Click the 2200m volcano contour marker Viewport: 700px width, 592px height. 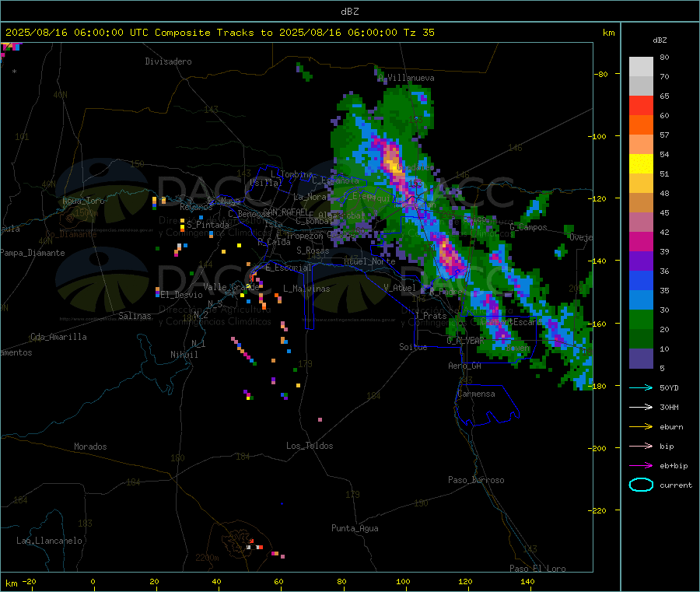click(x=207, y=558)
